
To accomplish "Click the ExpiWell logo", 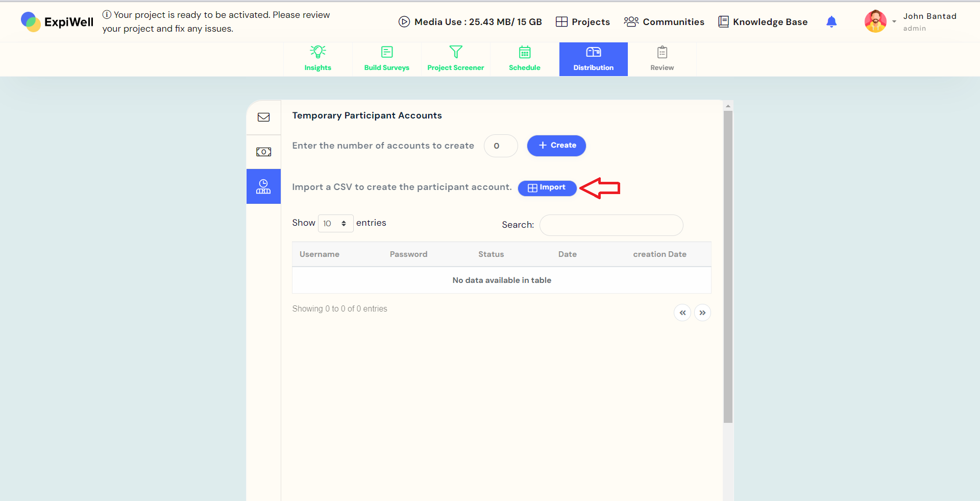I will coord(57,21).
